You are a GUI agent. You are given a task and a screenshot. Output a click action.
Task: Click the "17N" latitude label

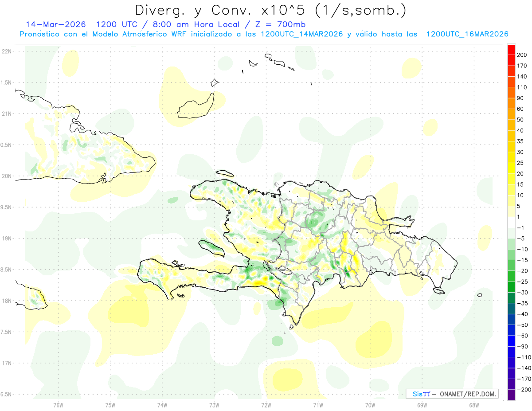tap(7, 363)
